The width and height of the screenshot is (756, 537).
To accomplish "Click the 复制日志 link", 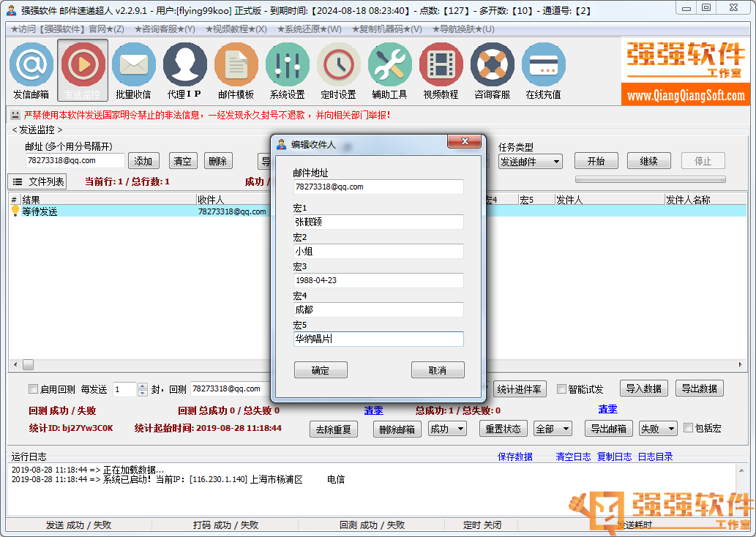I will coord(615,457).
